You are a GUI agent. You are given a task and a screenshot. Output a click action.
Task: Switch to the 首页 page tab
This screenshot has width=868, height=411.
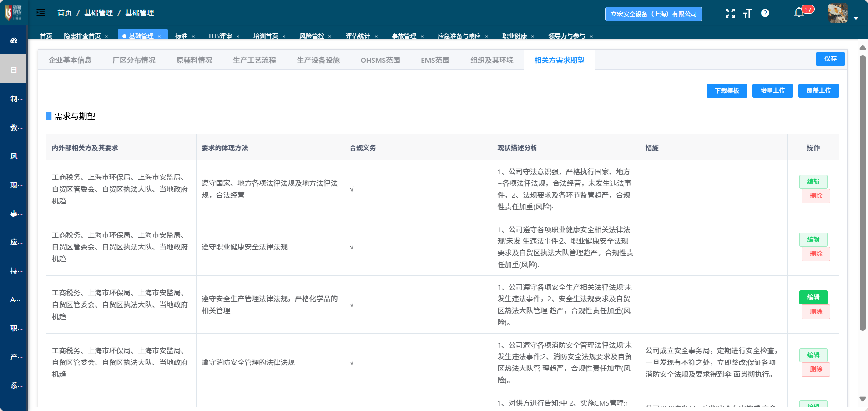coord(46,36)
